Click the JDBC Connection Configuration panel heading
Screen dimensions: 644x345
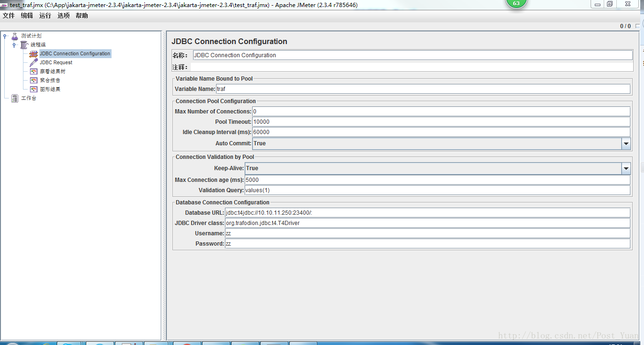coord(229,42)
